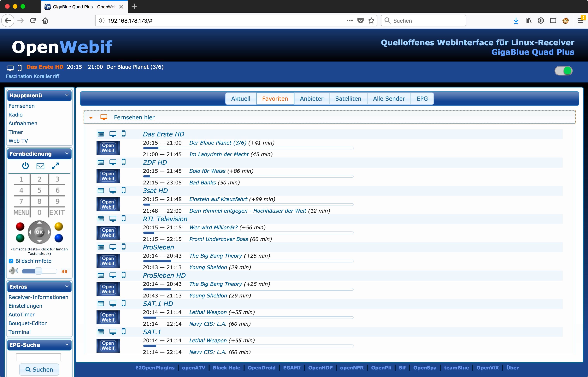Open Aufnahmen in the main menu
This screenshot has width=588, height=377.
(23, 123)
